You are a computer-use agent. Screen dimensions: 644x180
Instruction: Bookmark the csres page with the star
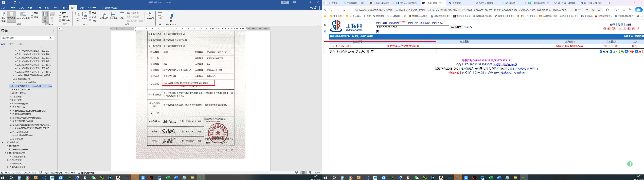pos(599,10)
